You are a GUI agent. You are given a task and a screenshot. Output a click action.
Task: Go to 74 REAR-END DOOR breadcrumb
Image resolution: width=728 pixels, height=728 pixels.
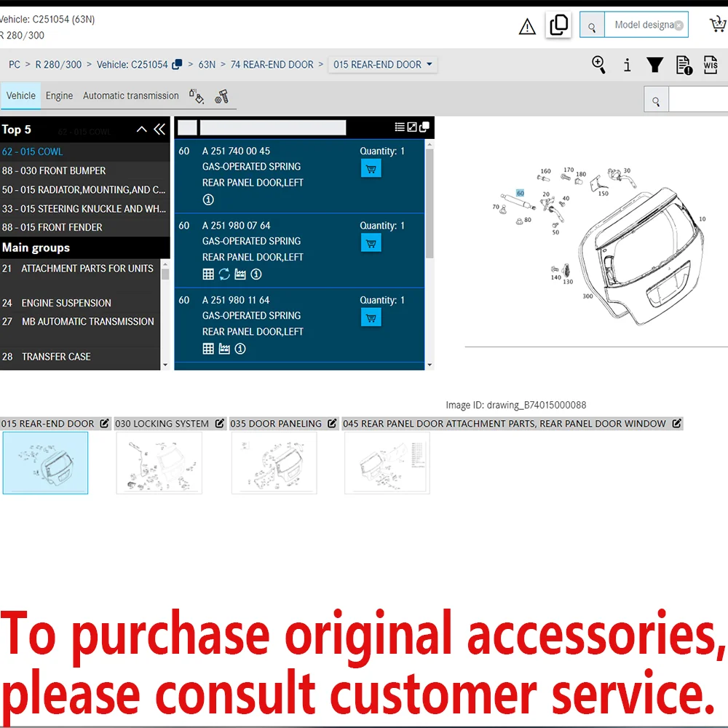(x=272, y=65)
